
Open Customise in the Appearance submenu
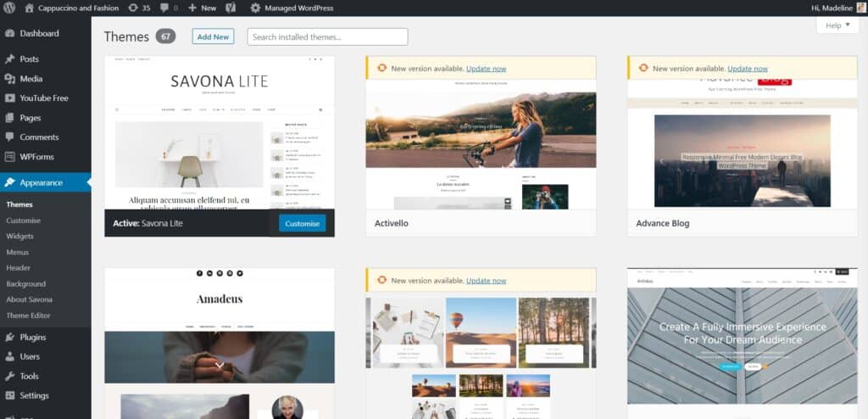pyautogui.click(x=23, y=221)
